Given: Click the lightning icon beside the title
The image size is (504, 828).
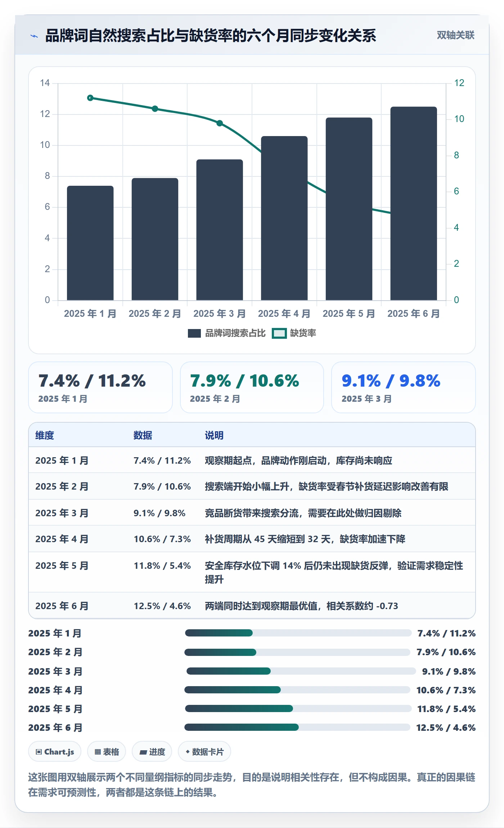Looking at the screenshot, I should (x=34, y=36).
